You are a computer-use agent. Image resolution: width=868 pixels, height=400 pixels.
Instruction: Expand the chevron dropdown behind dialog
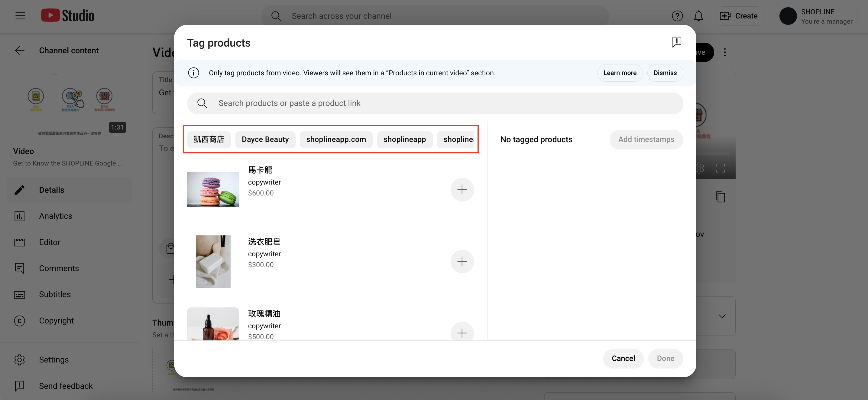pyautogui.click(x=722, y=316)
